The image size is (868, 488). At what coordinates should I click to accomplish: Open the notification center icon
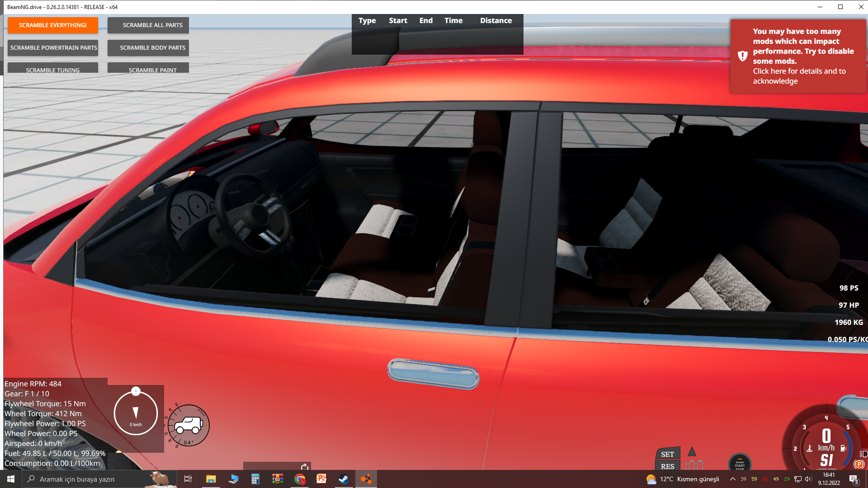(x=854, y=479)
